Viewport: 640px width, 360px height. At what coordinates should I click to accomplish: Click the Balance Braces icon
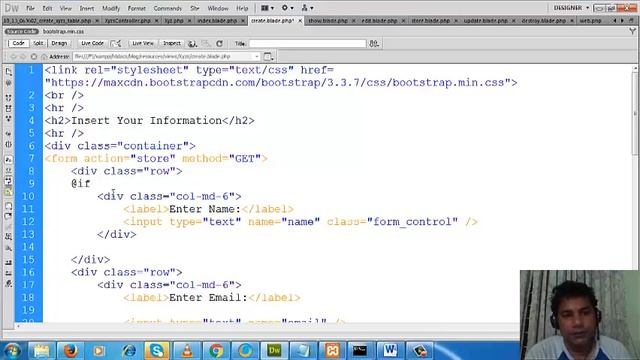(8, 144)
